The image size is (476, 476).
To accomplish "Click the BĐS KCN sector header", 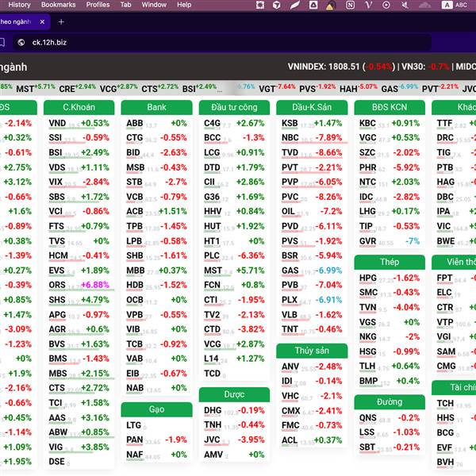I will 390,107.
